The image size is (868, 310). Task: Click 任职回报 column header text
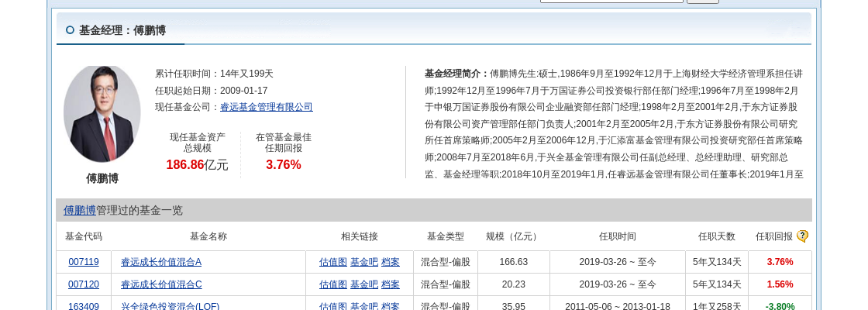[x=774, y=236]
